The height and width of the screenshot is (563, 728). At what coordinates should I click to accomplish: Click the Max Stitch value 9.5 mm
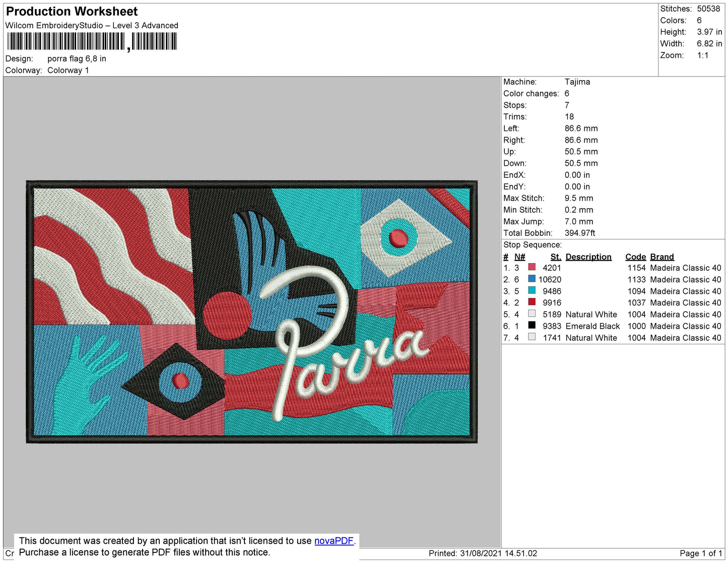(579, 198)
